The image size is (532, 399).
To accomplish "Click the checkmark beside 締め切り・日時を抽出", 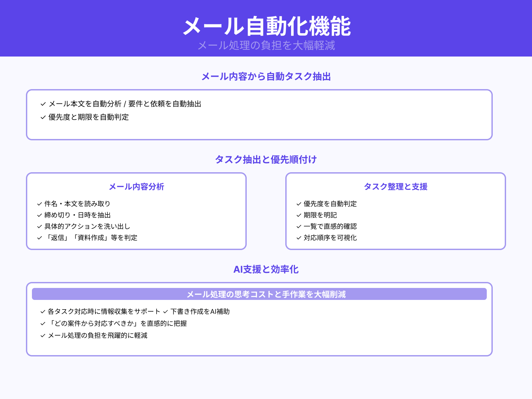I will click(39, 215).
